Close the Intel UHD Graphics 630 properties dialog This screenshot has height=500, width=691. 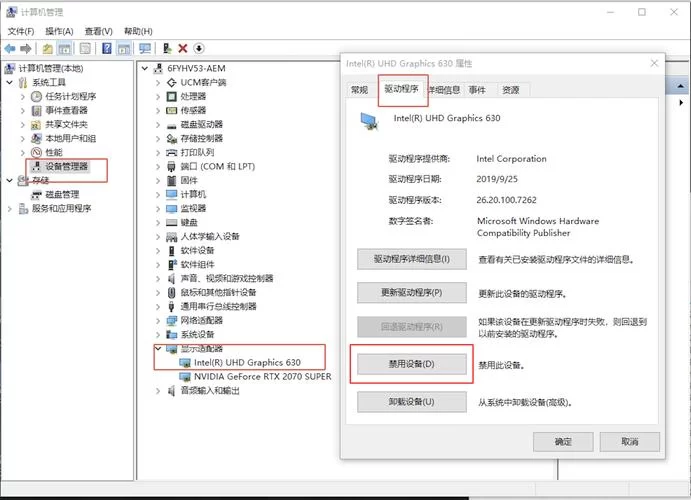(654, 63)
